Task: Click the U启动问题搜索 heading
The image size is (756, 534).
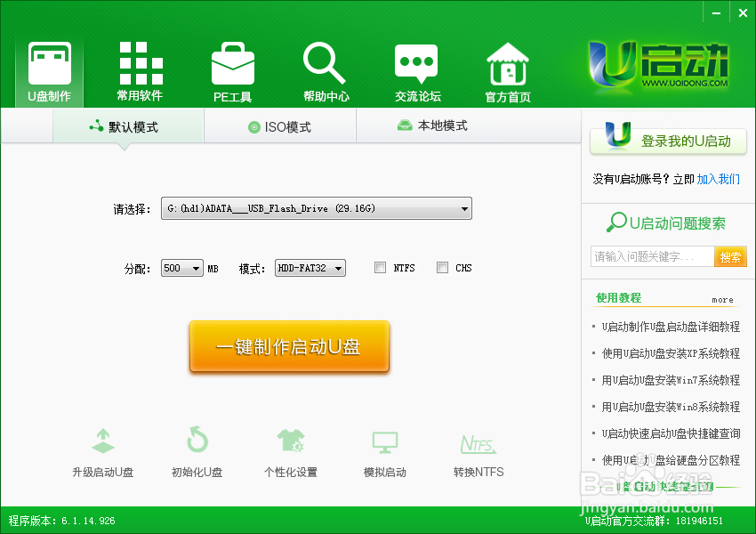Action: coord(666,222)
